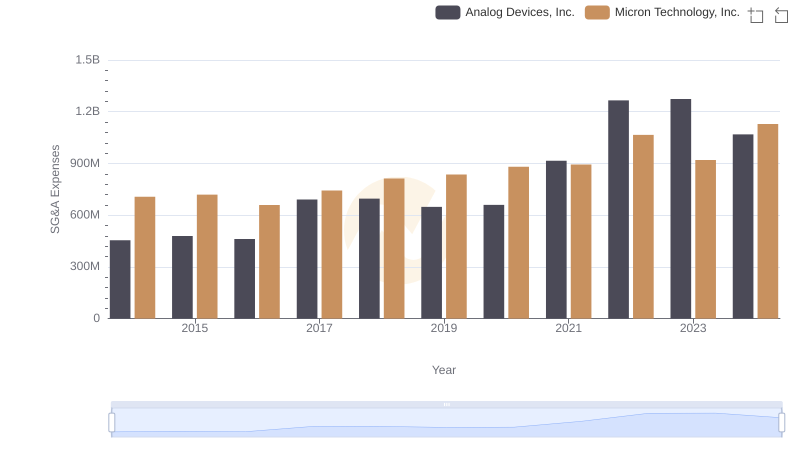
Task: Select the 2019 Analog Devices bar
Action: (x=432, y=263)
